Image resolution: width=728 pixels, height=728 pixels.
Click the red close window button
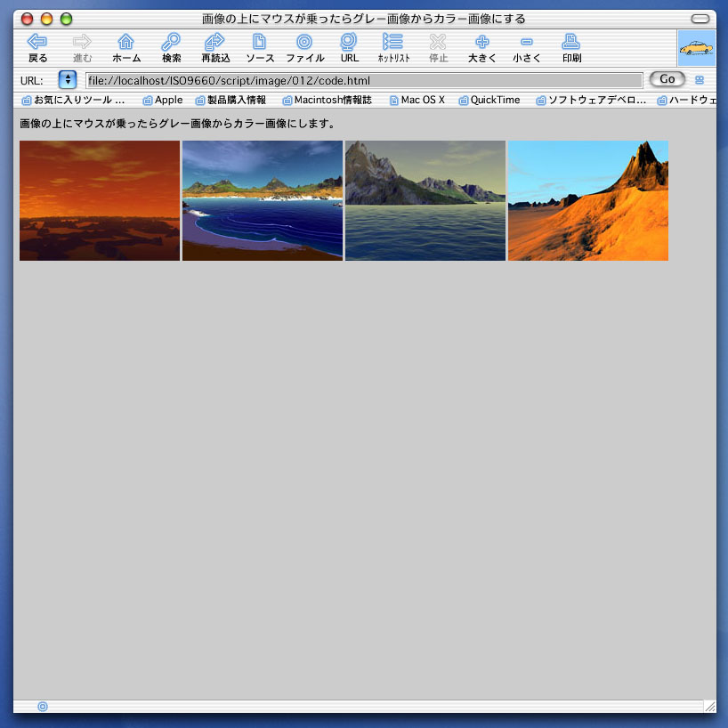pyautogui.click(x=28, y=19)
